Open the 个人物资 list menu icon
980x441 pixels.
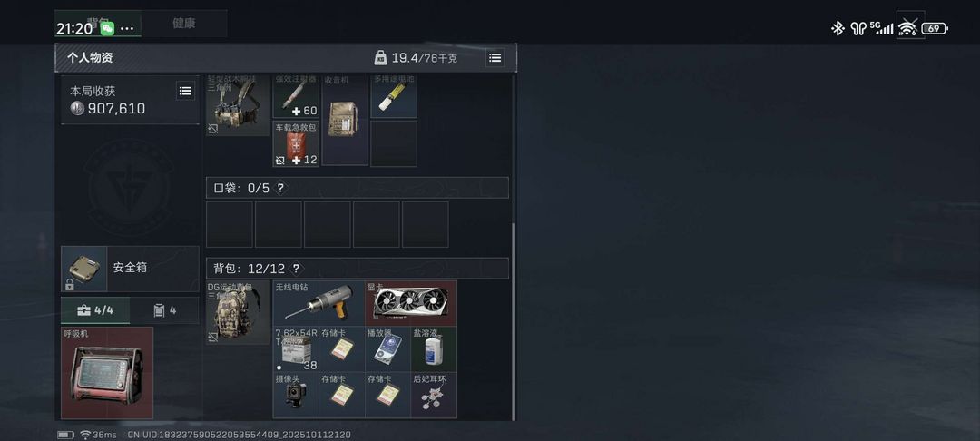495,58
